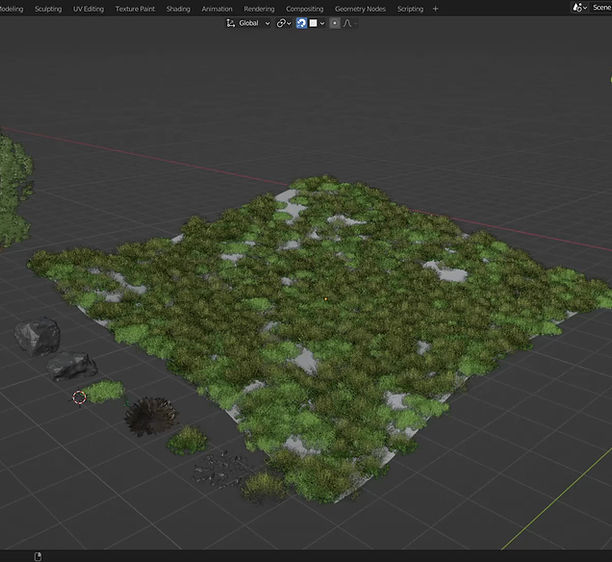The image size is (612, 562).
Task: Select the lower gray rock object
Action: (x=72, y=366)
